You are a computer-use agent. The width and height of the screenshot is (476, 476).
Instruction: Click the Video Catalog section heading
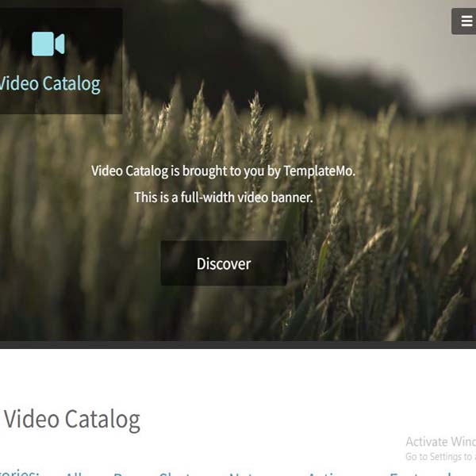coord(72,420)
